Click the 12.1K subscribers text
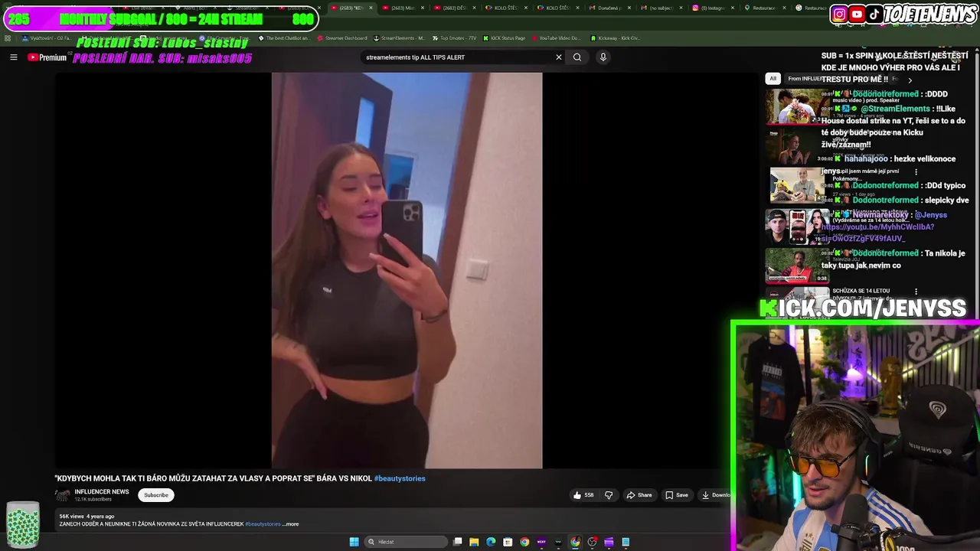 tap(93, 500)
